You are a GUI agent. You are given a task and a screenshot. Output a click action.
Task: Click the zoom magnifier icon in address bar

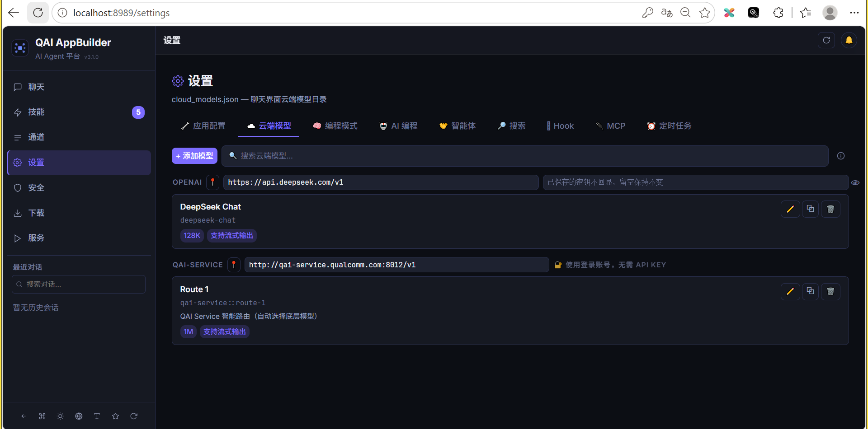(685, 13)
